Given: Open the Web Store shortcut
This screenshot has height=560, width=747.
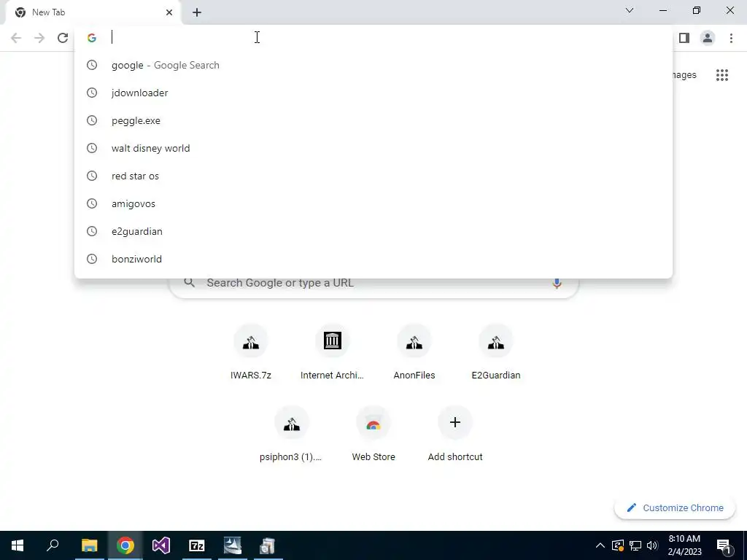Looking at the screenshot, I should (373, 435).
